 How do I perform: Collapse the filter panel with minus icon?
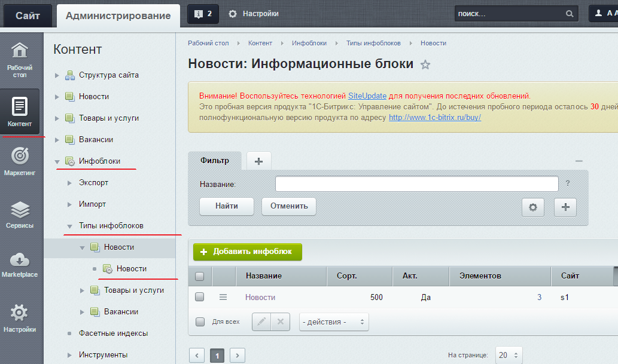point(579,161)
